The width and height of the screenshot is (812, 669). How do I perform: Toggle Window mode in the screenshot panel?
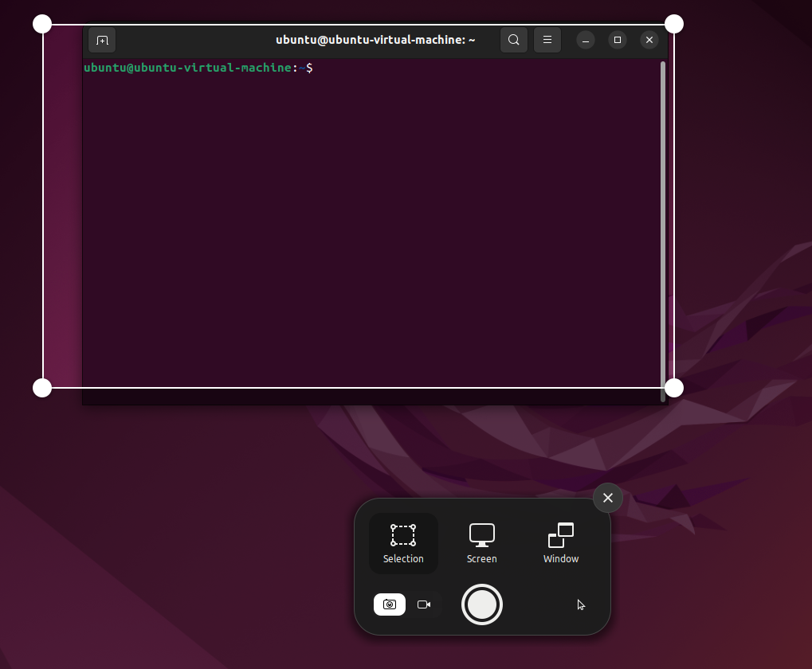tap(560, 542)
